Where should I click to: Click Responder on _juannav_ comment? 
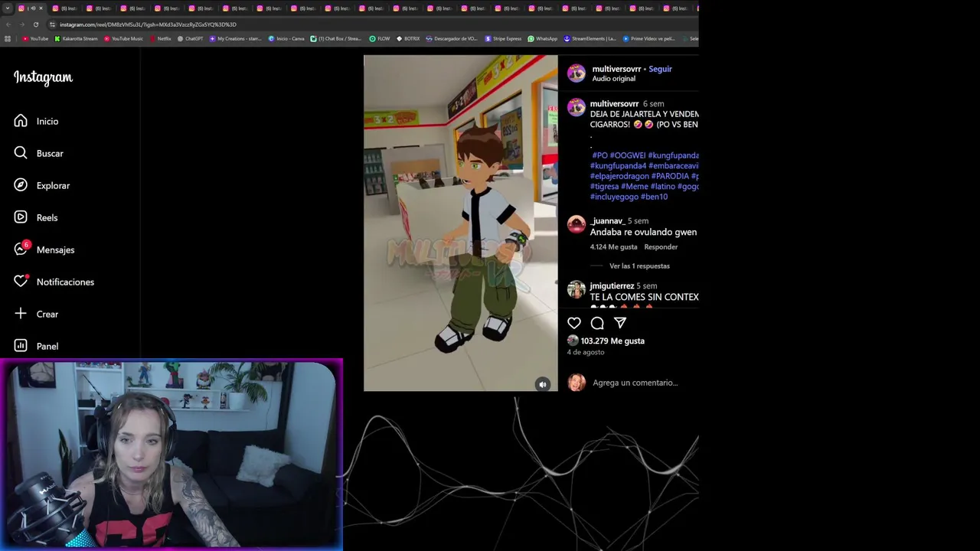(x=661, y=247)
